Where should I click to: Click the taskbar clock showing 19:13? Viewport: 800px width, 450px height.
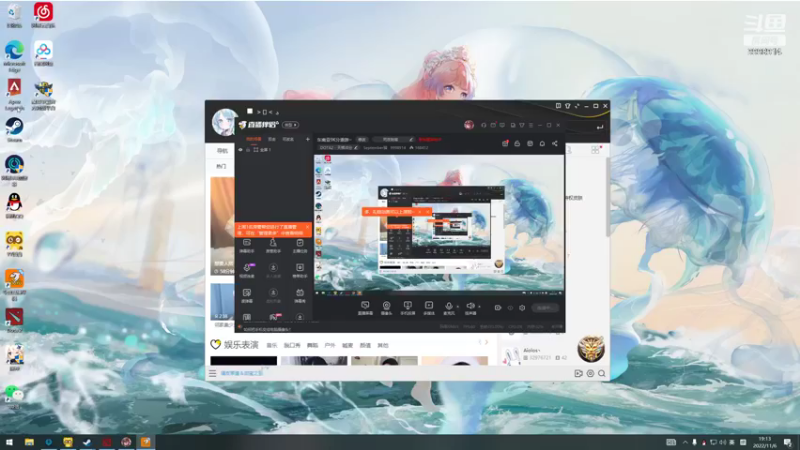(x=764, y=442)
